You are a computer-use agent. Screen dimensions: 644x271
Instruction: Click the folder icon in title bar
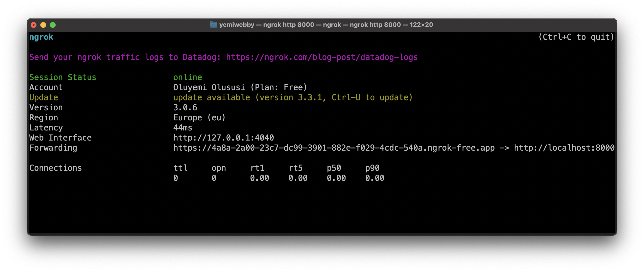(213, 25)
